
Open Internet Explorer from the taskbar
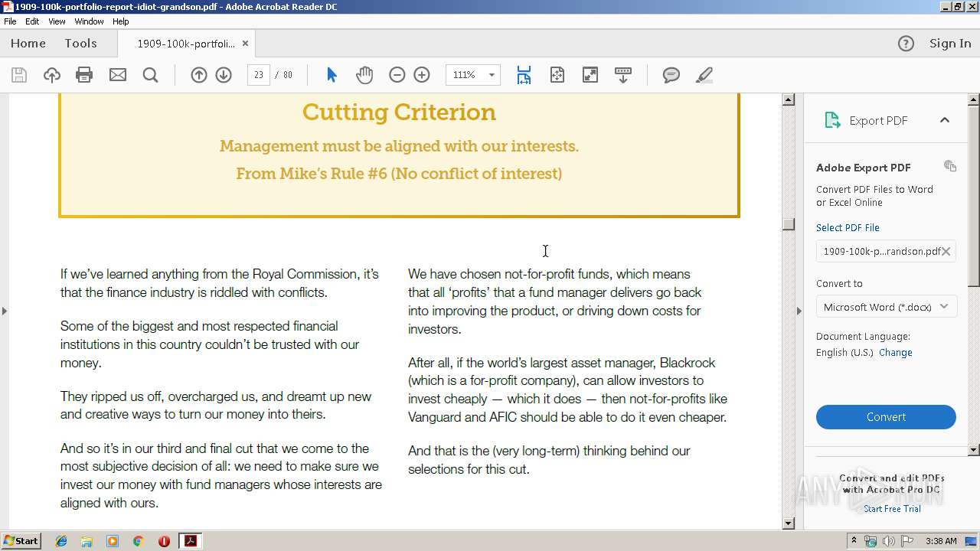(x=61, y=541)
